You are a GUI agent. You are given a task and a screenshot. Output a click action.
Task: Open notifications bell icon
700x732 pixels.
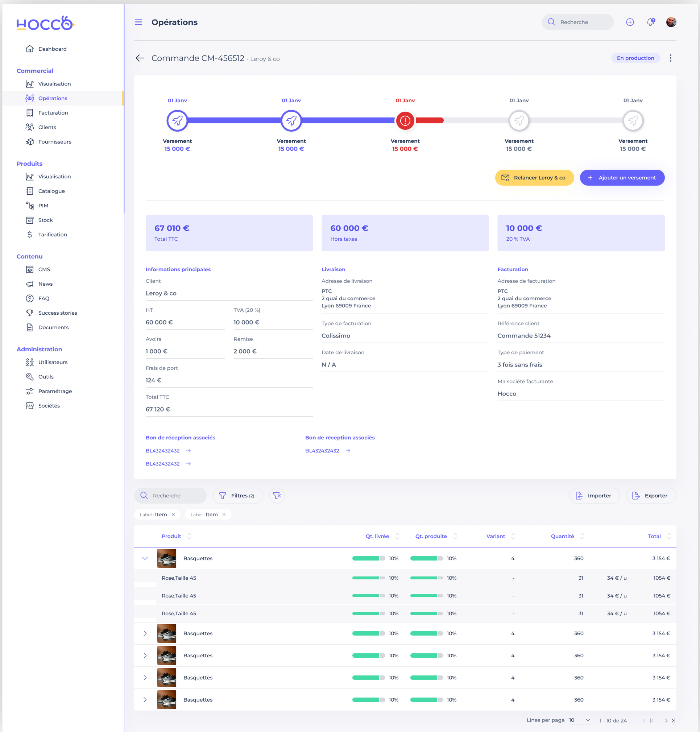[650, 22]
